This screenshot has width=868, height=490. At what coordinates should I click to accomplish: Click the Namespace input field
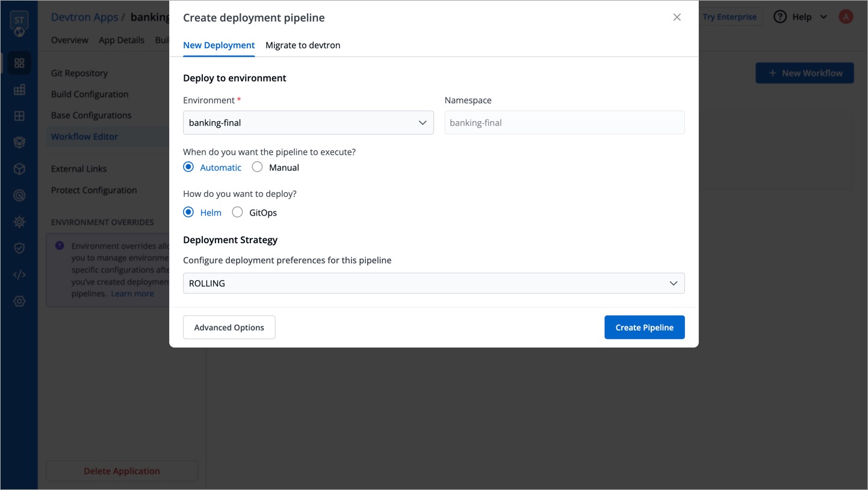tap(564, 122)
